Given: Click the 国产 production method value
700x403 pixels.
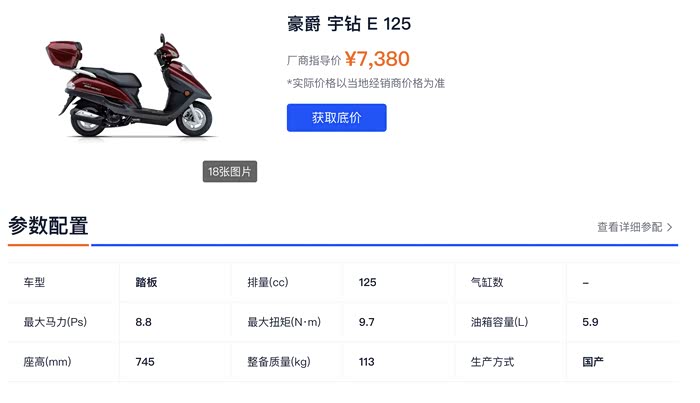Looking at the screenshot, I should 593,362.
